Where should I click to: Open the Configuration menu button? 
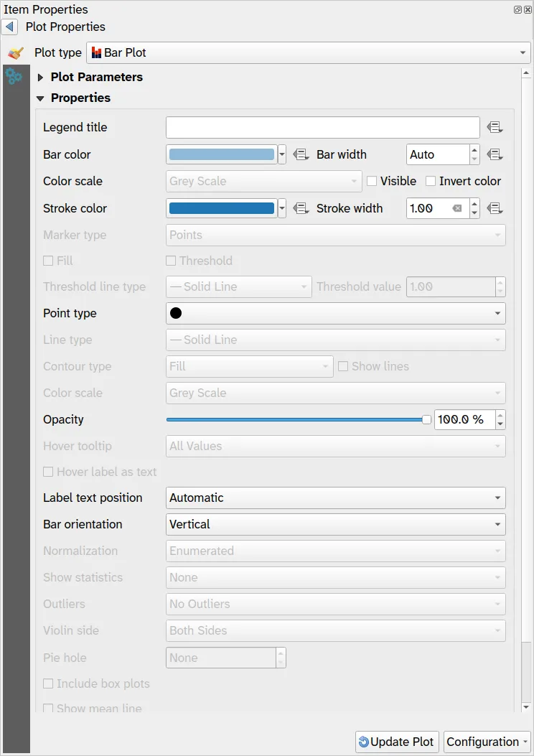(487, 742)
